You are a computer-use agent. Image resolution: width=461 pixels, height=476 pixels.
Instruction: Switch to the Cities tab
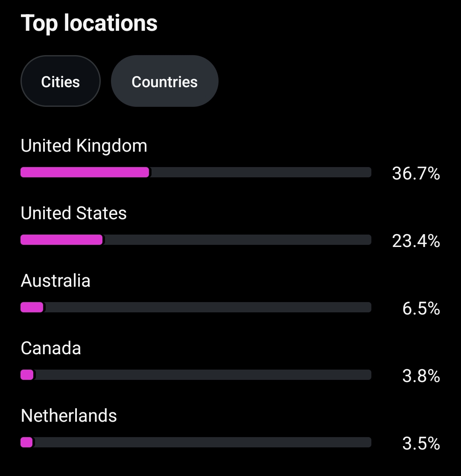point(60,81)
